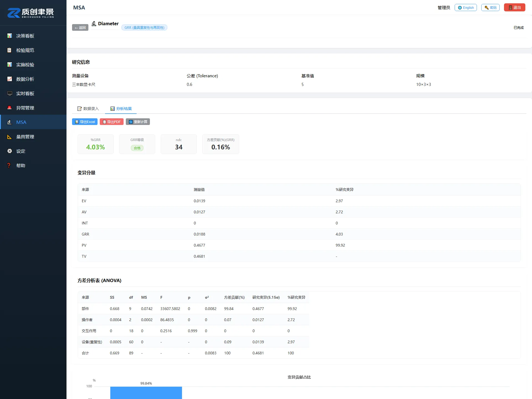Click the GRR (量具重复性与再现性) tag

pyautogui.click(x=144, y=27)
